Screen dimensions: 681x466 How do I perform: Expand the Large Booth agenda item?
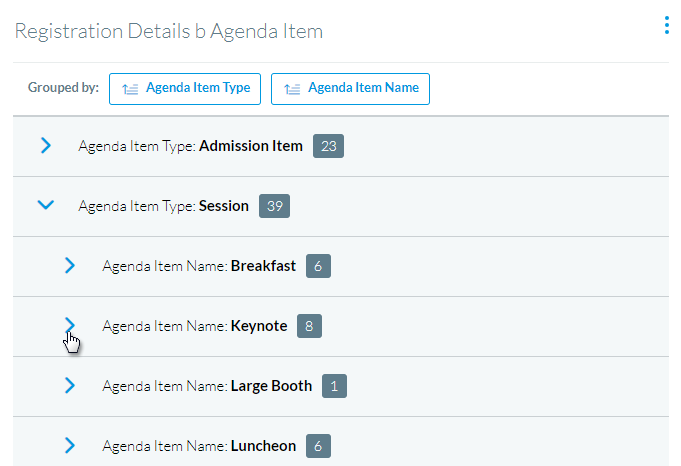click(69, 385)
